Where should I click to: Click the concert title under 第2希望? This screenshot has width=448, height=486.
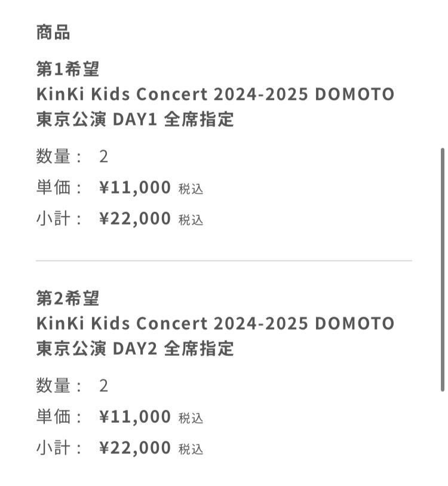pos(215,323)
